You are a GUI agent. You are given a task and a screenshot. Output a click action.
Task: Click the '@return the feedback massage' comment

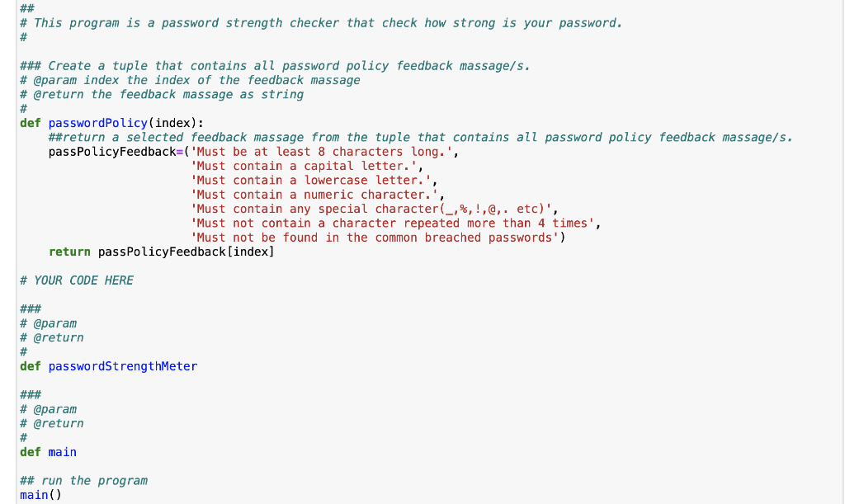click(x=162, y=94)
